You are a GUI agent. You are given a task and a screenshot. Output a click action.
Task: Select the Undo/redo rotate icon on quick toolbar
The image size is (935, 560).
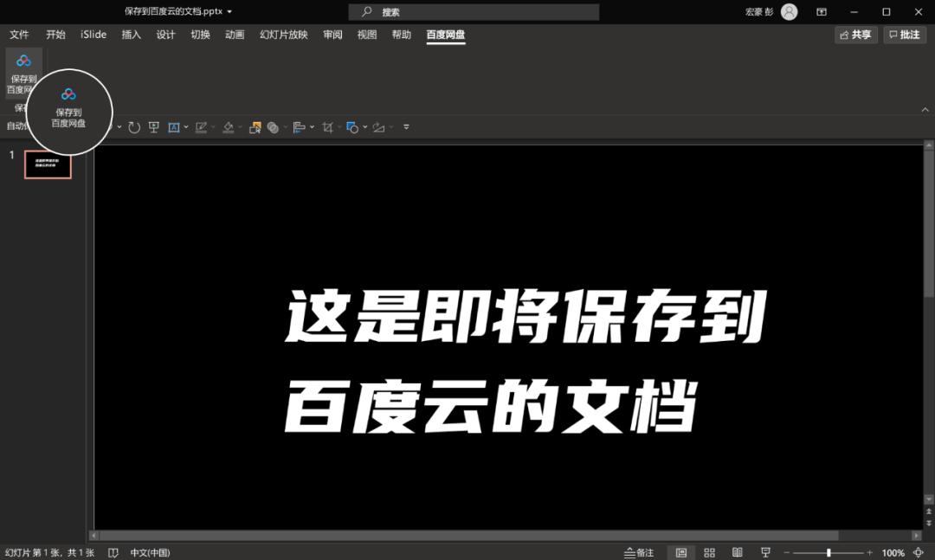(134, 126)
